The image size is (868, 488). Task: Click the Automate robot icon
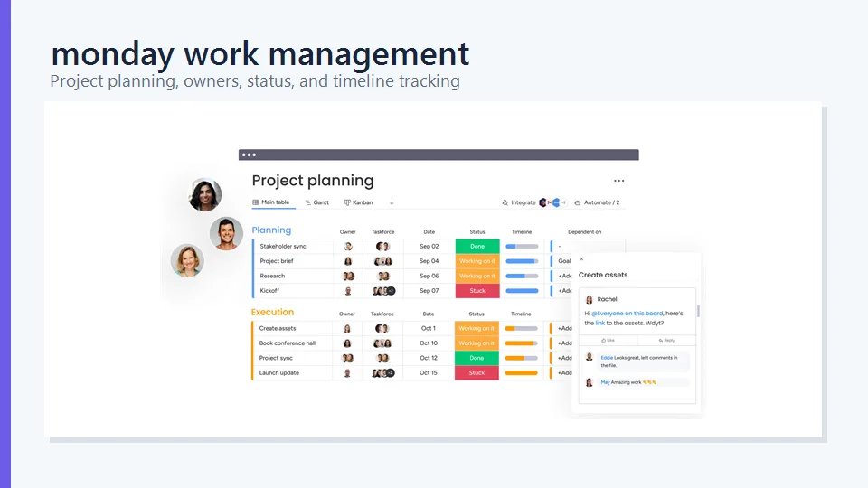578,202
